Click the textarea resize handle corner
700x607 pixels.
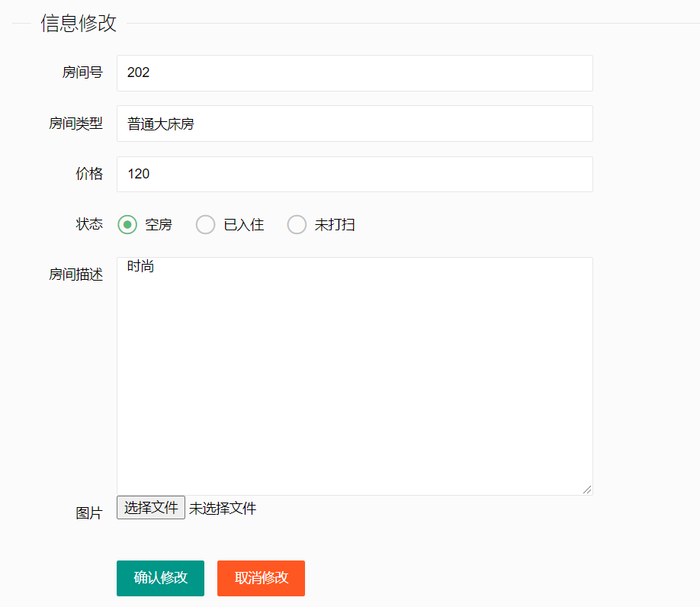(588, 489)
